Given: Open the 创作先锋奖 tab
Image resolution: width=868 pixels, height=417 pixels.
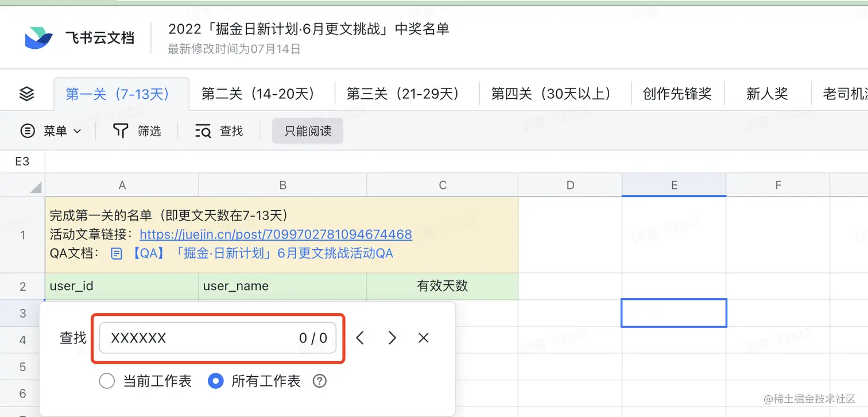Looking at the screenshot, I should (x=677, y=94).
